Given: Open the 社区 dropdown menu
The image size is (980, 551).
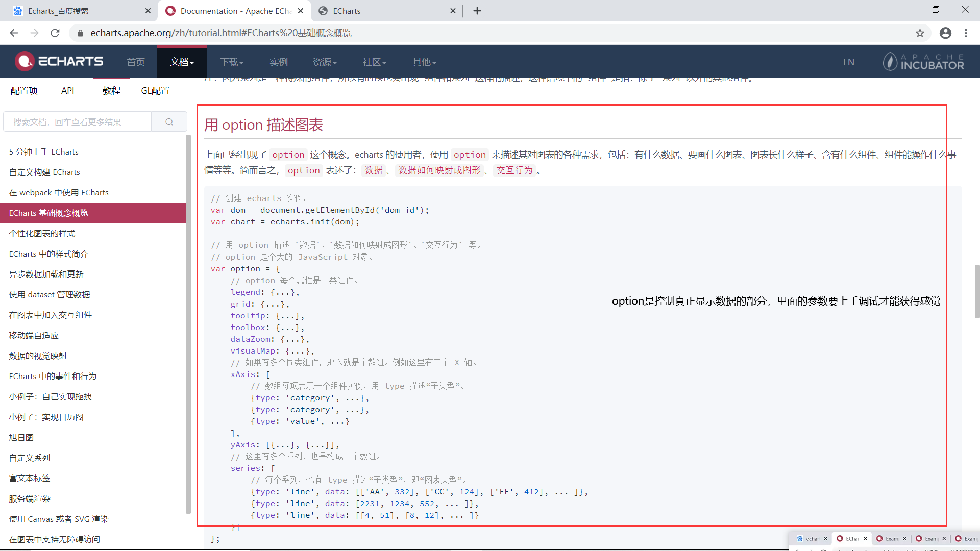Looking at the screenshot, I should (374, 62).
